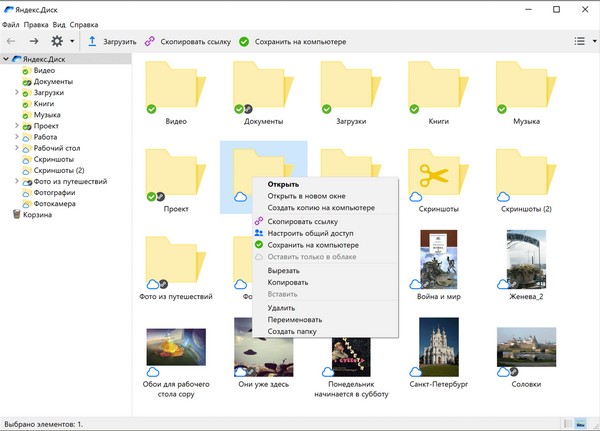
Task: Expand the Загрузки tree node
Action: pyautogui.click(x=16, y=92)
